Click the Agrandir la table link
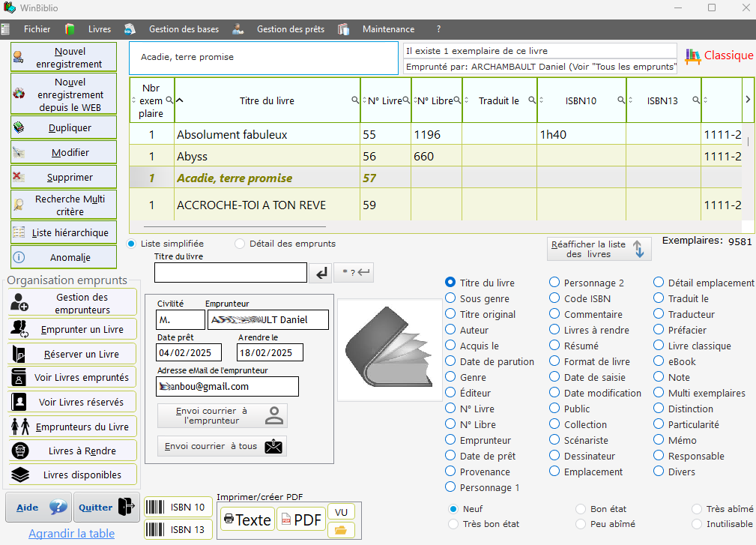 click(x=71, y=534)
